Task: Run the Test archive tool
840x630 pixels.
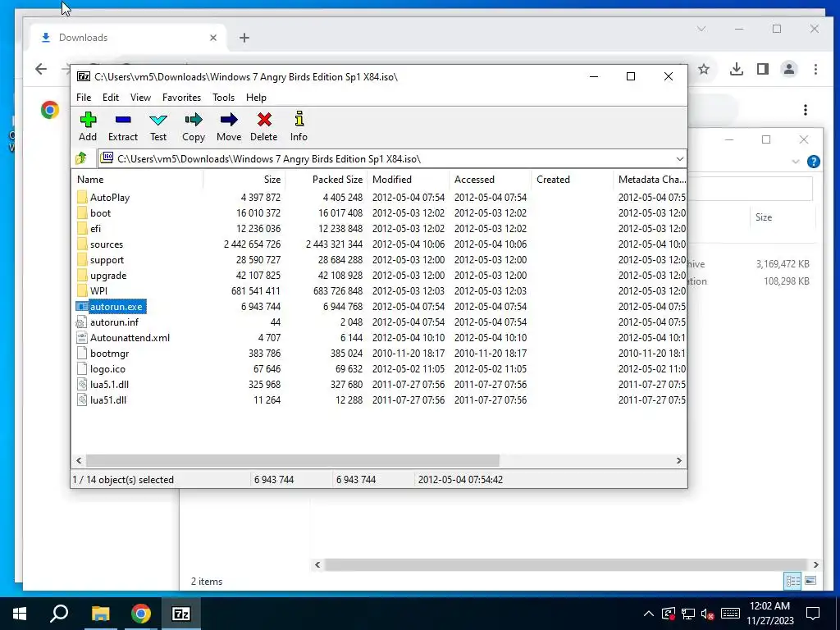Action: pos(158,126)
